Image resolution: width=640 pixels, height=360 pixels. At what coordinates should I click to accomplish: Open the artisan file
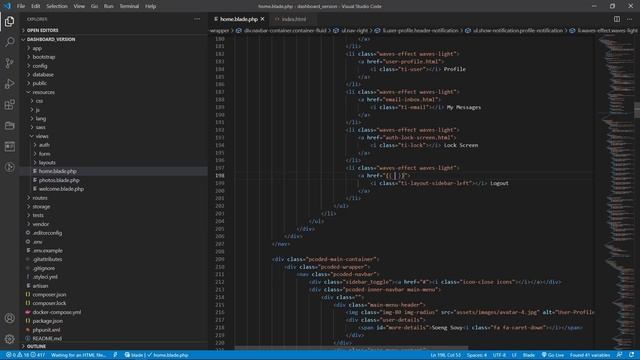[40, 286]
